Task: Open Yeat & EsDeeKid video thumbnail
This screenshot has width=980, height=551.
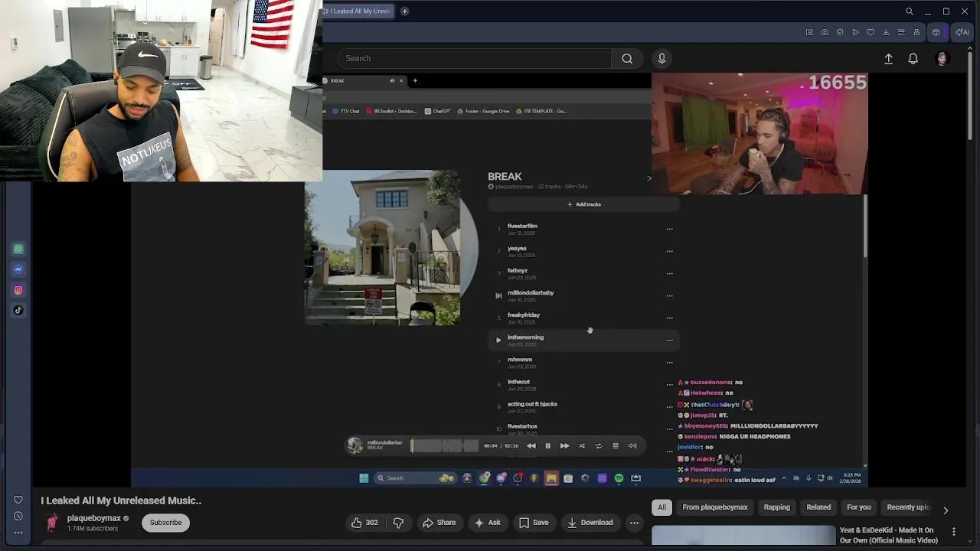Action: 743,535
